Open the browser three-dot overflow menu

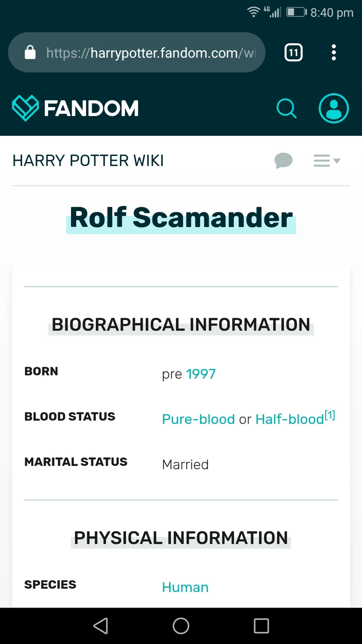click(334, 52)
